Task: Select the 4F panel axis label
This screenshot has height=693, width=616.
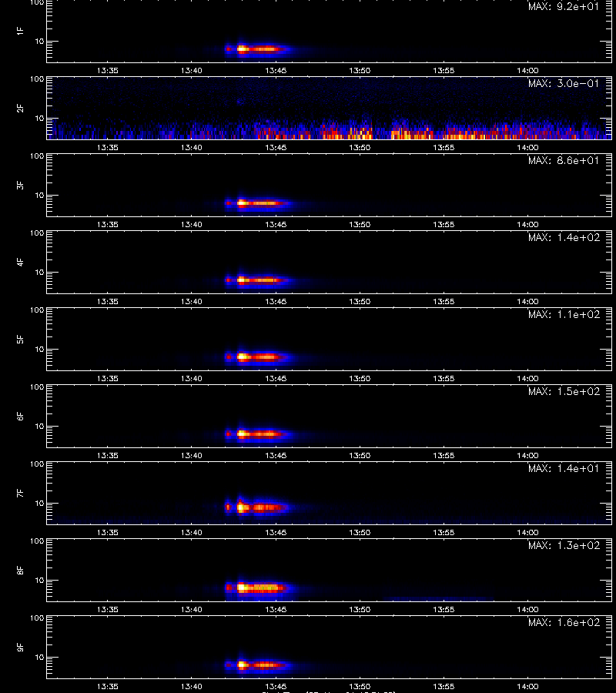Action: click(x=20, y=262)
